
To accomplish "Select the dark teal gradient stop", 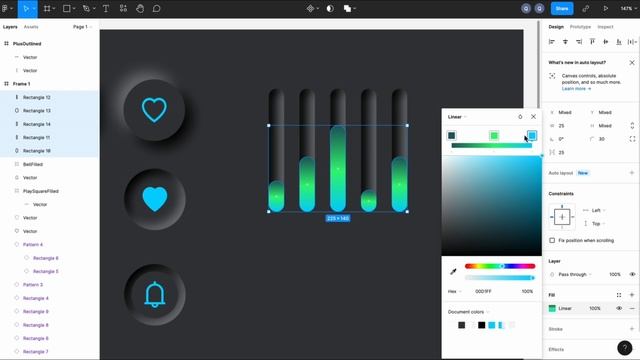I will 451,136.
